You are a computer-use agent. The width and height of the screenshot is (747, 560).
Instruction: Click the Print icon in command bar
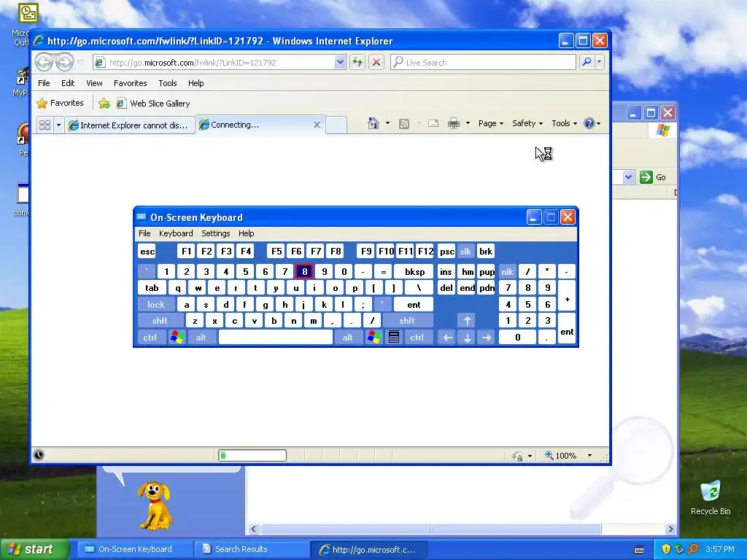click(454, 123)
